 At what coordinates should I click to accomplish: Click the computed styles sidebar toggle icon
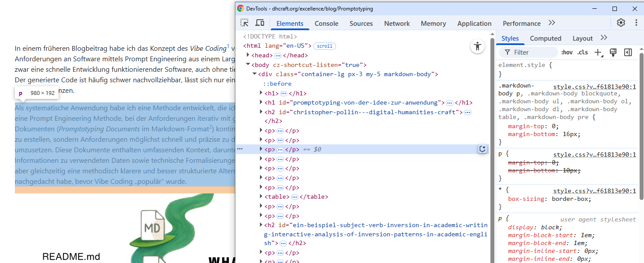[628, 53]
